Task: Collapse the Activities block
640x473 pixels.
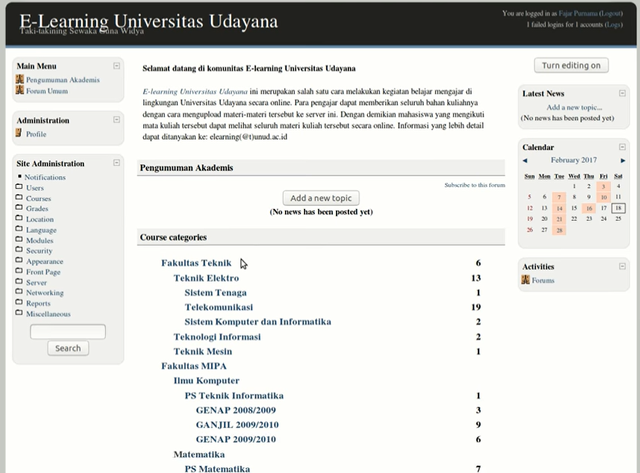Action: point(622,266)
